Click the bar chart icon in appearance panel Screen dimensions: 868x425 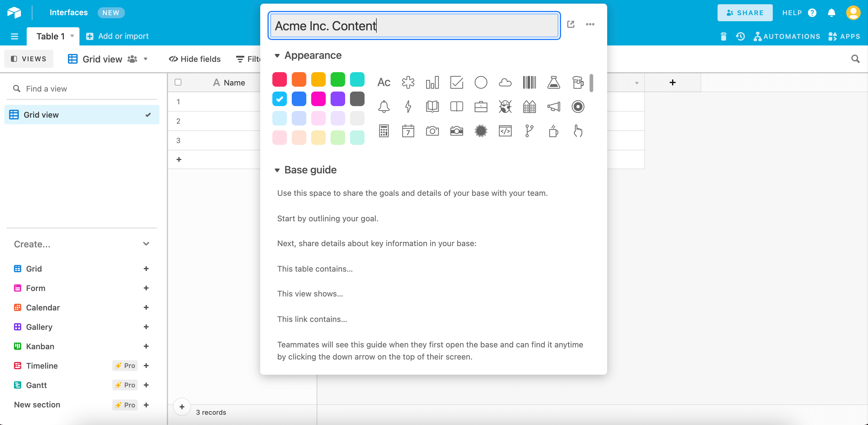point(432,81)
